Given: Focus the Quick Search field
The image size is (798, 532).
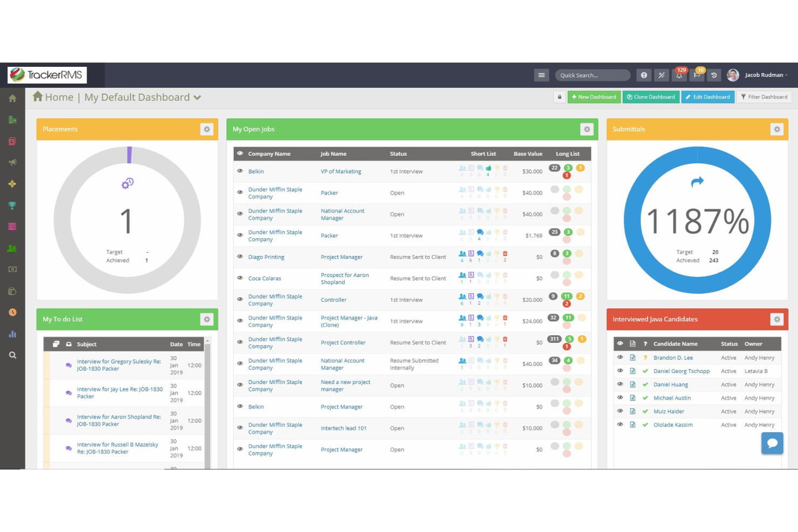Looking at the screenshot, I should 593,75.
